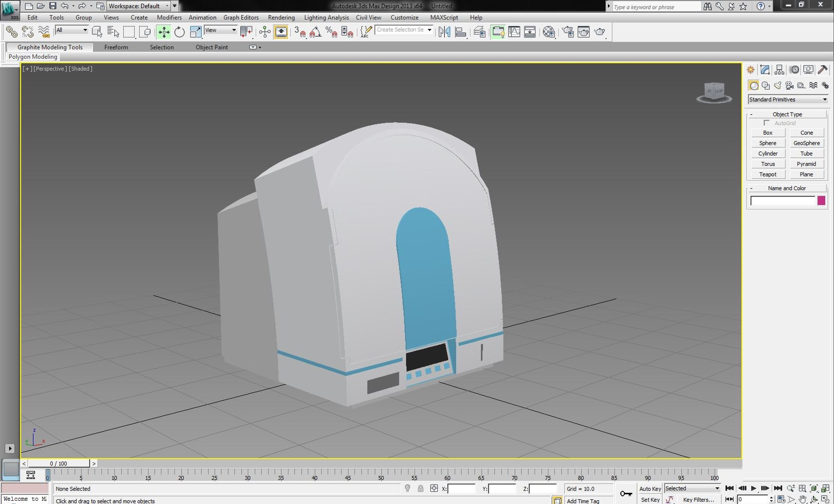Open the Material Editor icon

tap(549, 32)
